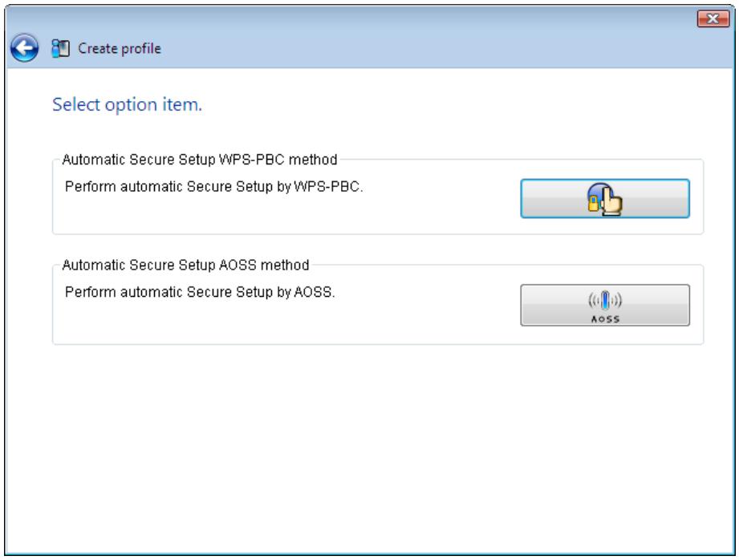Image resolution: width=739 pixels, height=560 pixels.
Task: Select 'Automatic Secure Setup AOSS method' group label
Action: (x=185, y=265)
